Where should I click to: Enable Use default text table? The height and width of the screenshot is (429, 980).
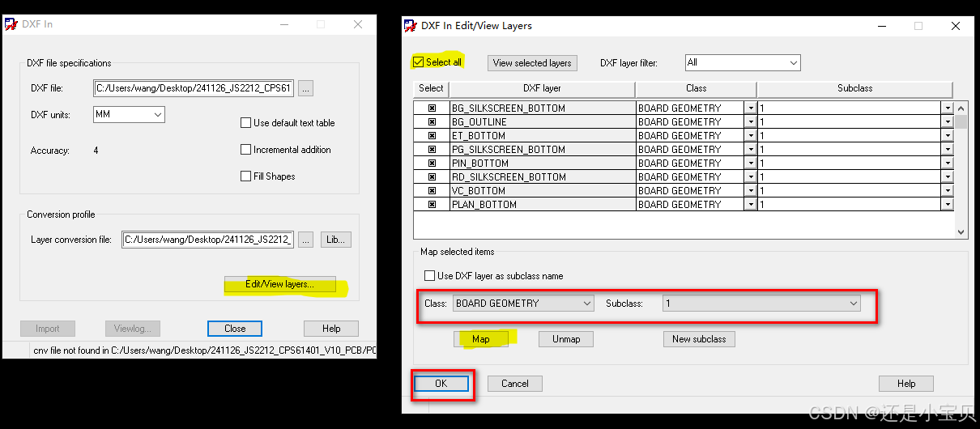pyautogui.click(x=246, y=123)
